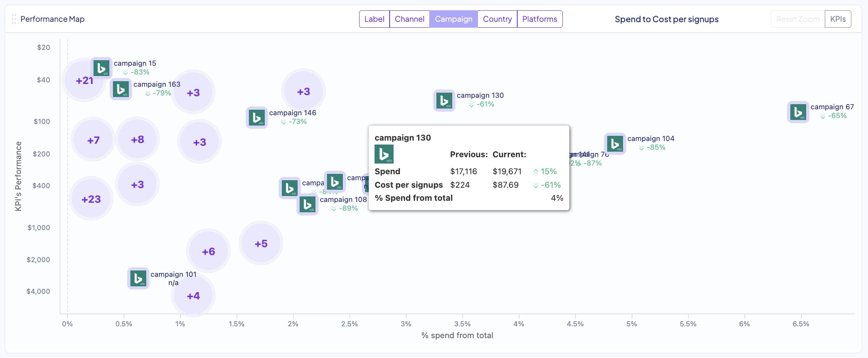The height and width of the screenshot is (358, 868).
Task: Select the Campaign tab
Action: pyautogui.click(x=453, y=19)
